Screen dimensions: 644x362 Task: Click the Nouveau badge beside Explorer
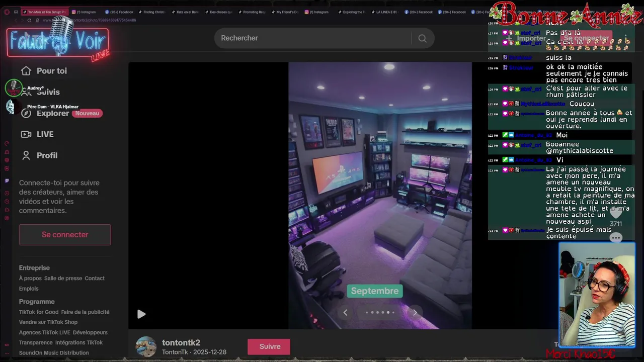click(x=87, y=113)
